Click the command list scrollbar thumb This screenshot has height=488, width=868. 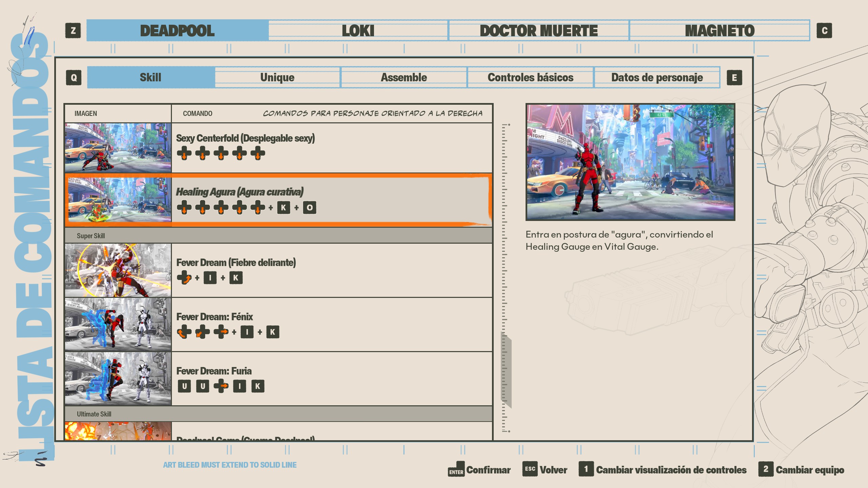coord(506,370)
